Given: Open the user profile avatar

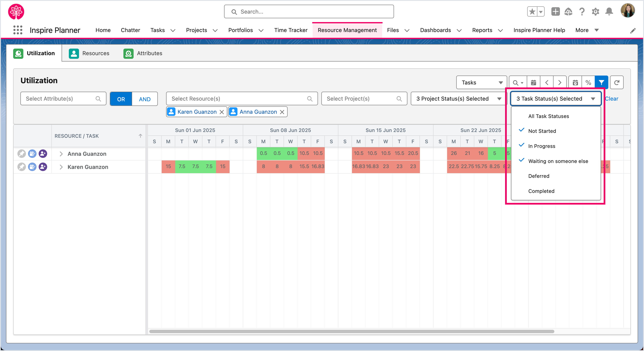Looking at the screenshot, I should coord(627,11).
